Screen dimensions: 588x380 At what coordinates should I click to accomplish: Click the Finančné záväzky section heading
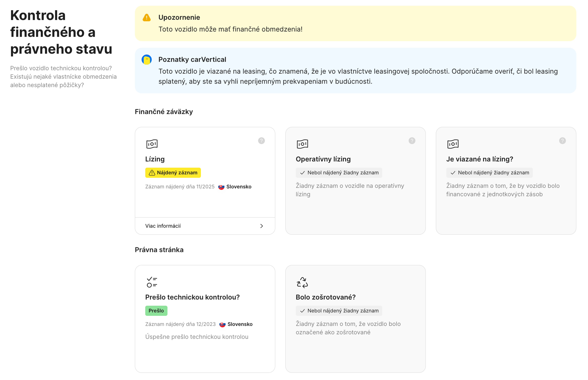coord(164,112)
